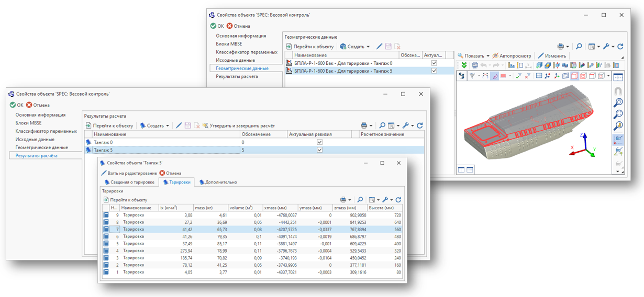
Task: Toggle checkbox for Бак Тангаж 0 geometry row
Action: tap(434, 63)
